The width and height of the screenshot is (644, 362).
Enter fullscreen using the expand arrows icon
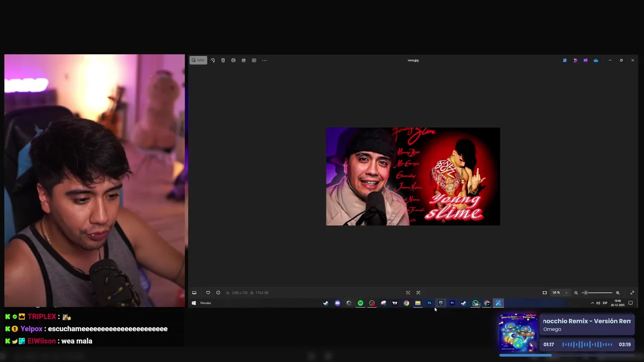[x=632, y=293]
